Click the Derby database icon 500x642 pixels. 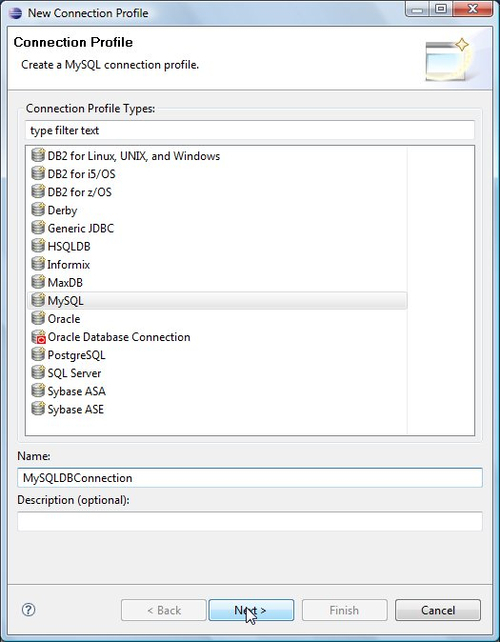point(38,210)
